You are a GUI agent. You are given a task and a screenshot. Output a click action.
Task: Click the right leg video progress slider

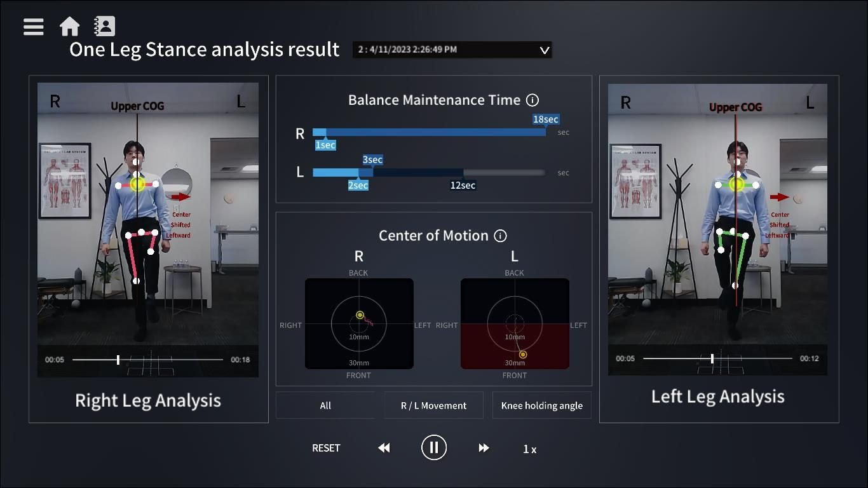[x=147, y=360]
